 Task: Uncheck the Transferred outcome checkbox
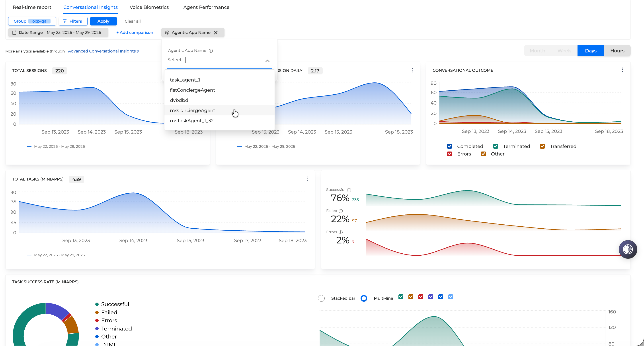click(x=542, y=146)
